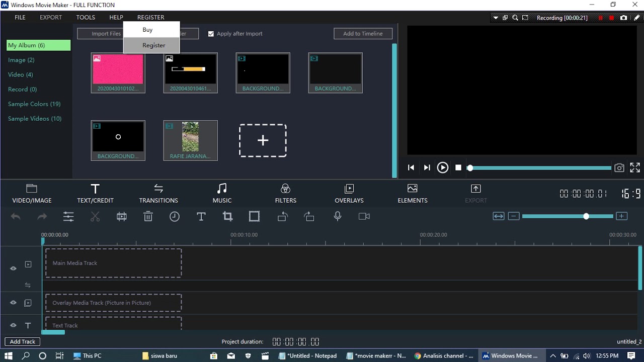644x362 pixels.
Task: Click the microphone voice-over icon
Action: point(338,216)
